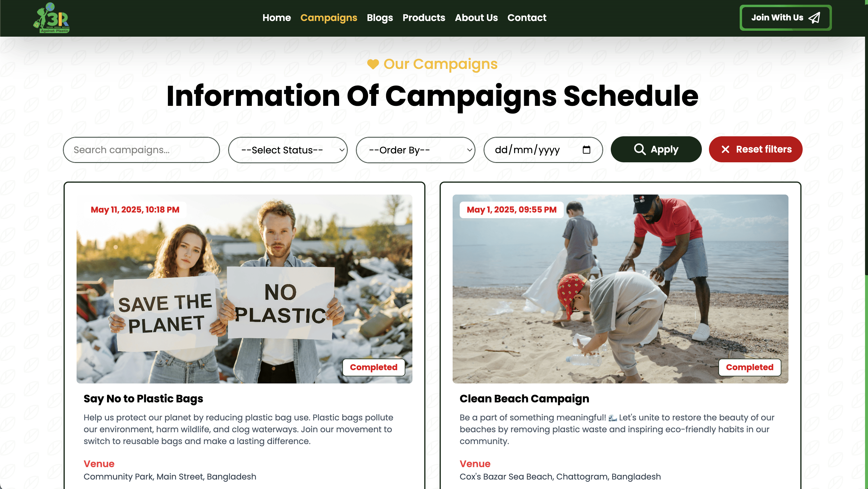Open the calendar picker icon in date field
The image size is (868, 489).
586,150
